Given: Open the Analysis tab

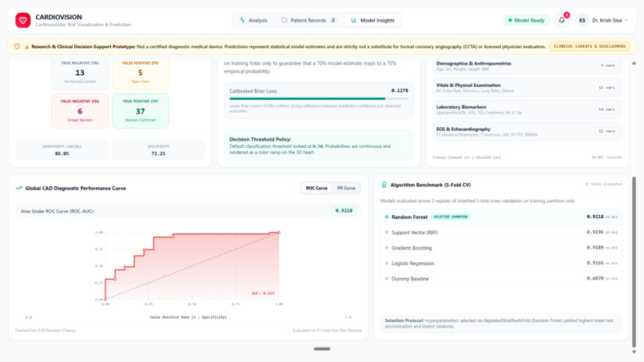Looking at the screenshot, I should (253, 20).
